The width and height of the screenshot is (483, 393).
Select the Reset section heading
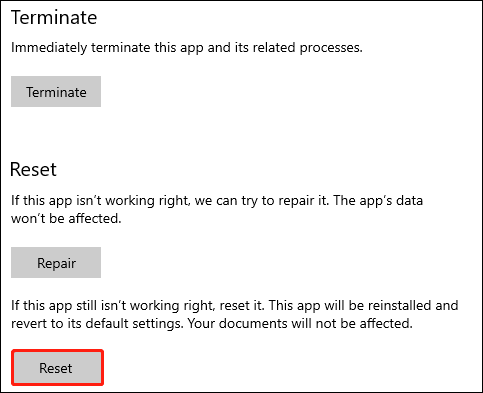tap(33, 169)
